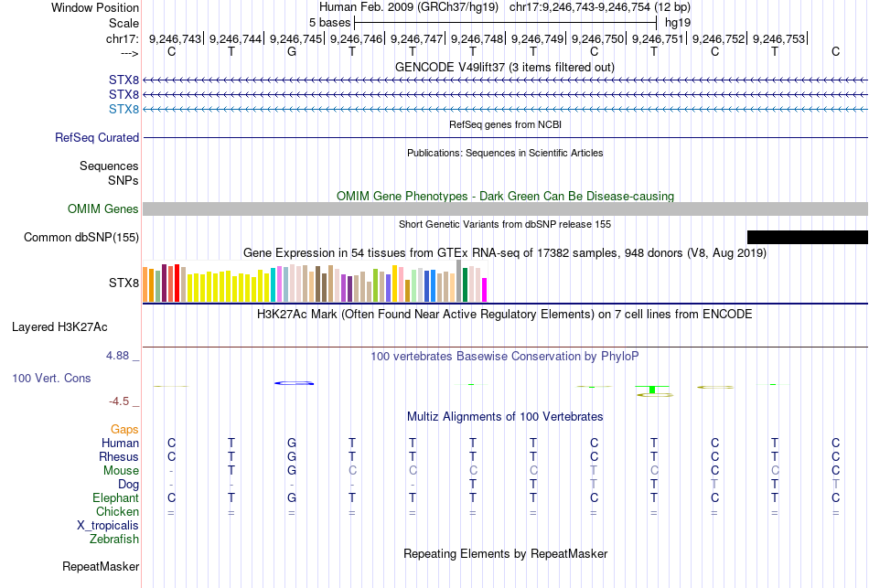Viewport: 869px width, 588px height.
Task: Open the RefSeq Curated track label
Action: [x=97, y=137]
